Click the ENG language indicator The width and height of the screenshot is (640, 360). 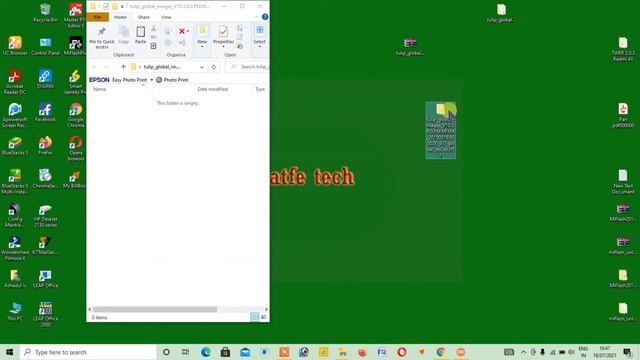[x=583, y=352]
